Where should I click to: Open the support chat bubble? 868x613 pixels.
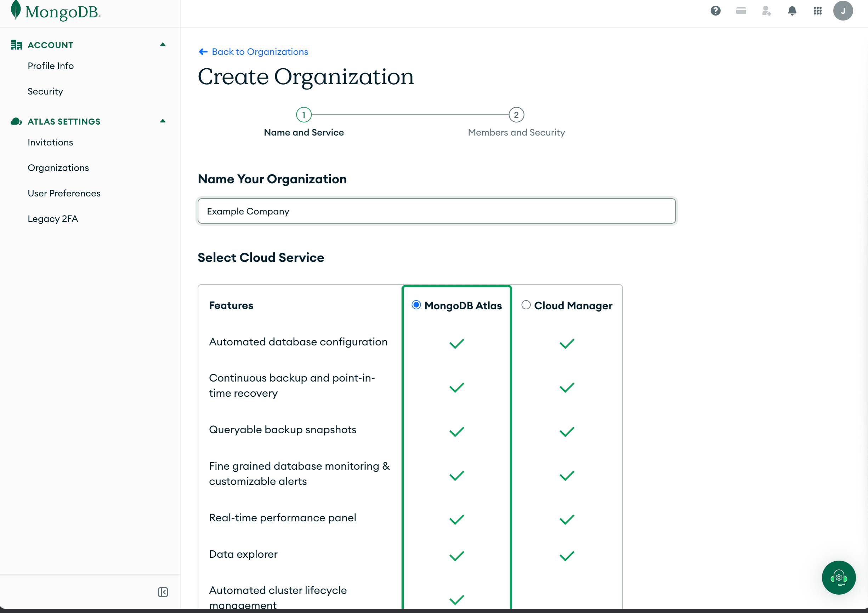[839, 578]
